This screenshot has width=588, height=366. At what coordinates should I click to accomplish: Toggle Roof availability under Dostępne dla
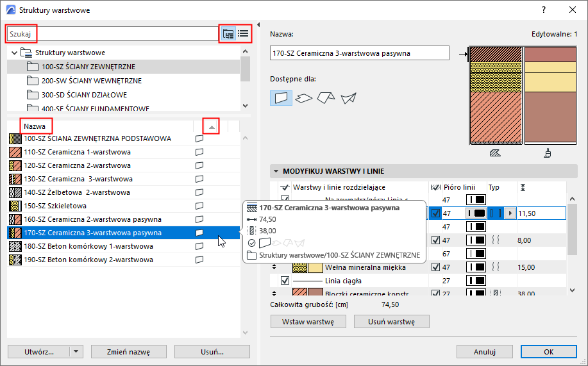point(326,98)
